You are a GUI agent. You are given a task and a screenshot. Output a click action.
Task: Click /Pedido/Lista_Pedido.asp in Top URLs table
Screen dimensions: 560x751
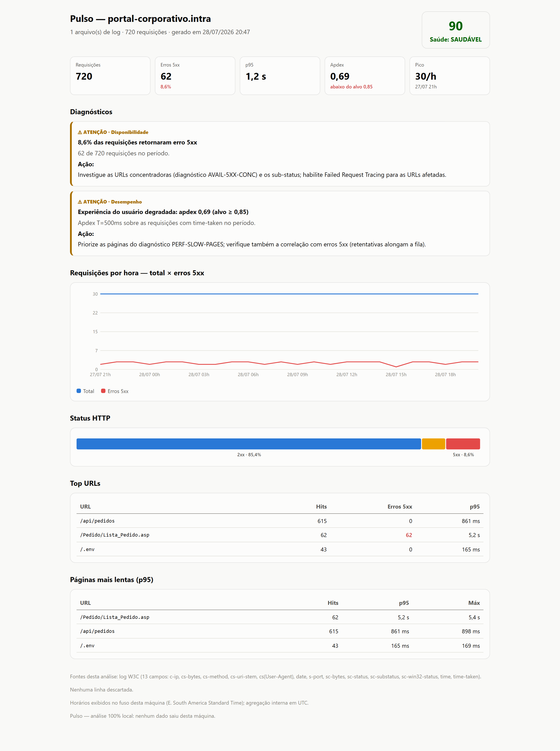115,535
